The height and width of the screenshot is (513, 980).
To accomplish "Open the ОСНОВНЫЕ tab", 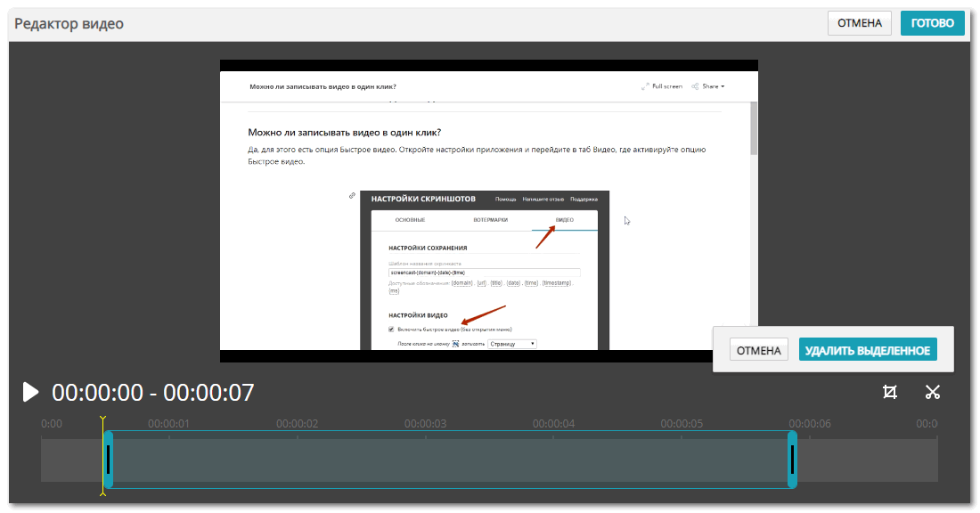I will point(410,219).
